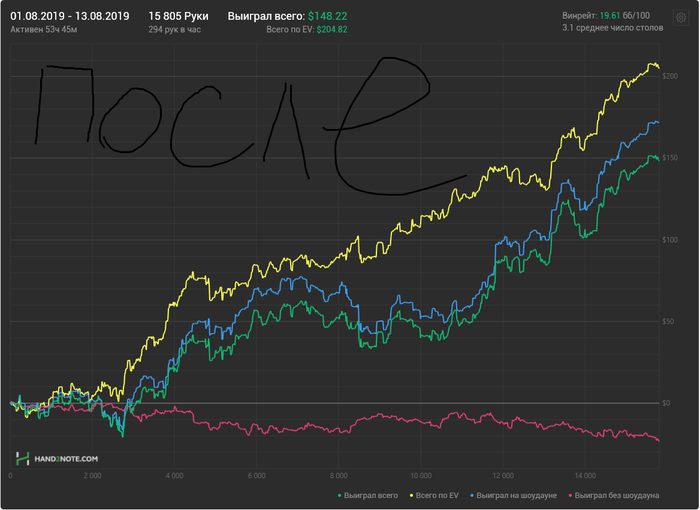Click '294 рук в час' text

175,29
